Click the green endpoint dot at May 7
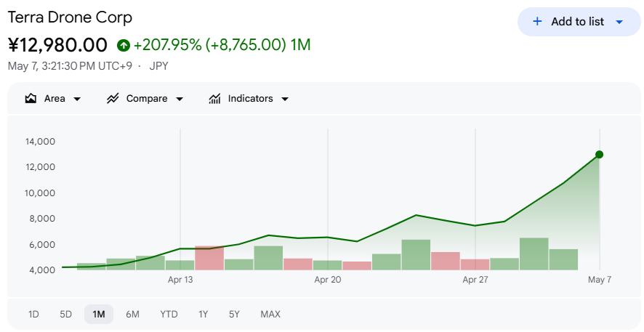This screenshot has width=644, height=332. click(599, 154)
